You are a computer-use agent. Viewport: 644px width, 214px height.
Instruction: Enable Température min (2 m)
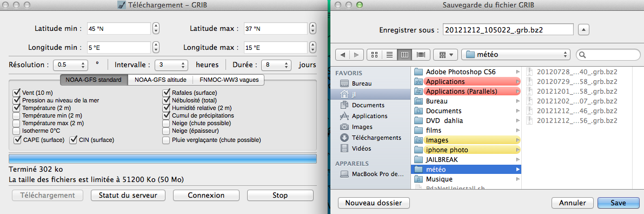[x=16, y=115]
